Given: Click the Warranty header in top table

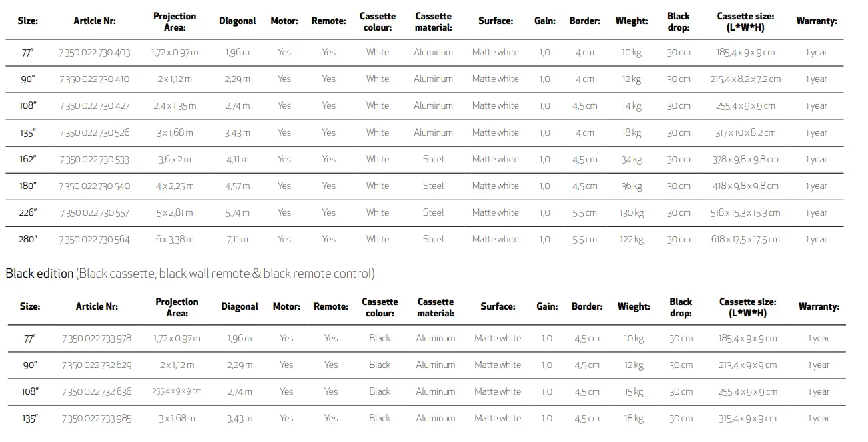Looking at the screenshot, I should tap(817, 21).
